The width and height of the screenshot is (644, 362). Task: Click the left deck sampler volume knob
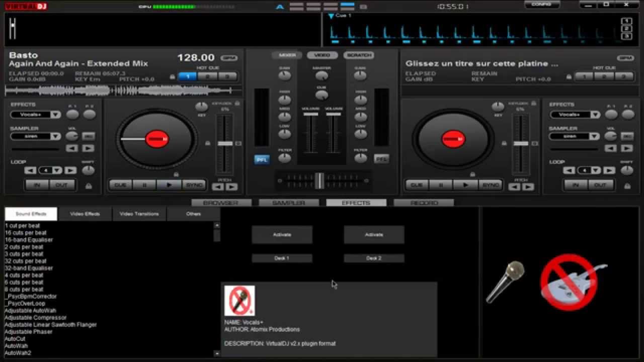[x=73, y=136]
